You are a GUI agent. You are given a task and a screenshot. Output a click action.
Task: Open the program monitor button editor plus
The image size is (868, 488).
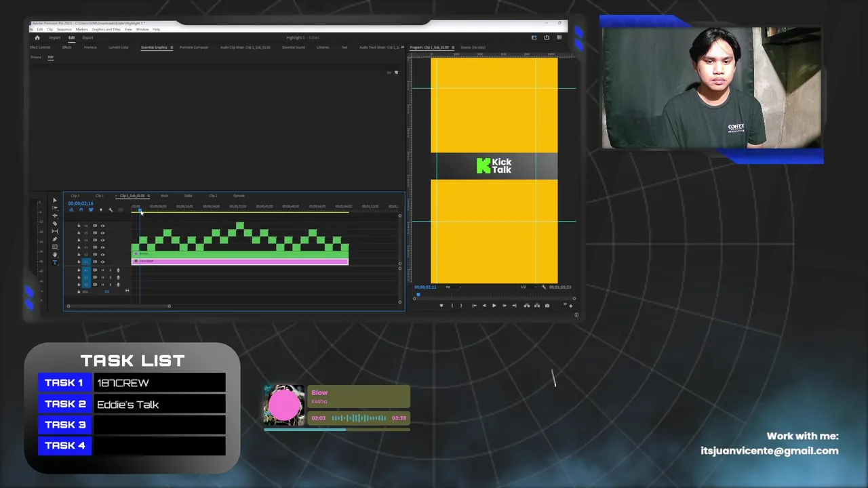click(x=570, y=306)
